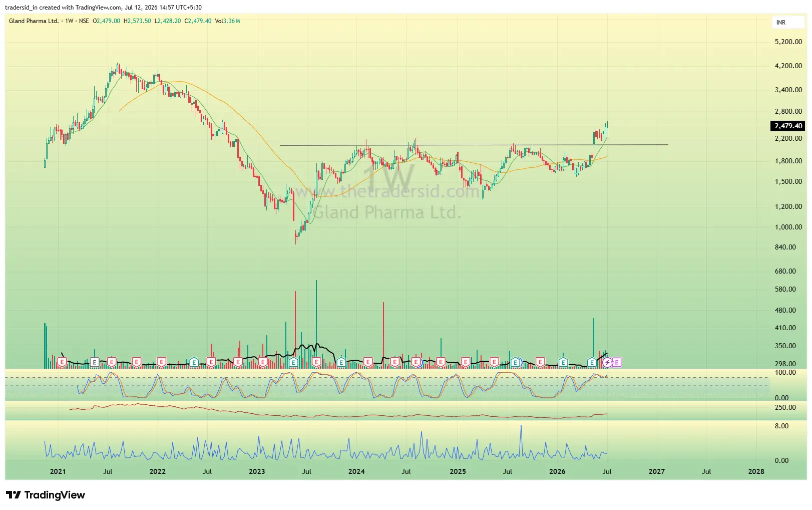Click the green E earnings marker around May 2026
812x510 pixels.
click(592, 362)
